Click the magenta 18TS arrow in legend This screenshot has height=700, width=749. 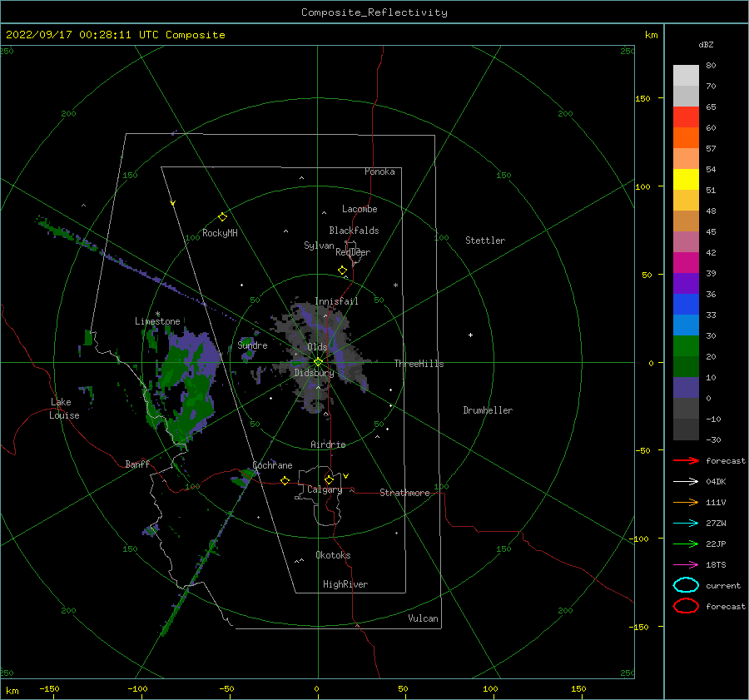[x=686, y=565]
